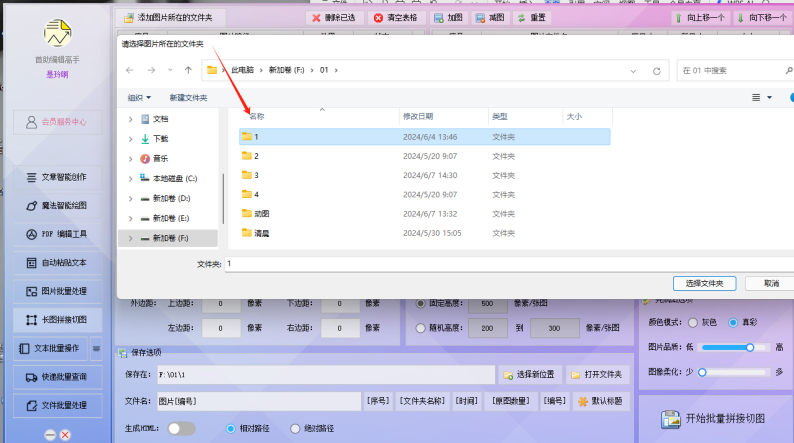Move item up with 向上移一个 arrow
This screenshot has height=443, width=794.
point(679,18)
